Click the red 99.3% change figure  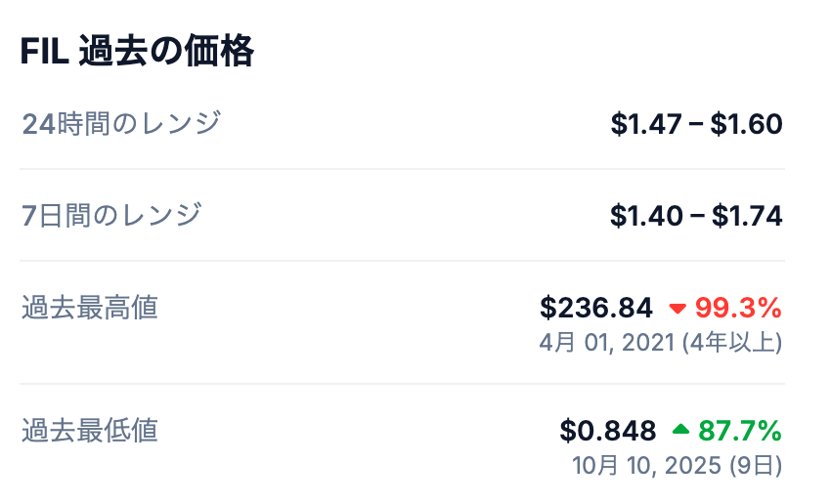[738, 309]
